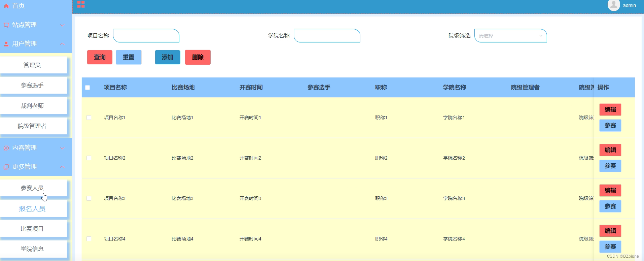644x261 pixels.
Task: Open the 参赛选手 submenu item
Action: click(33, 85)
